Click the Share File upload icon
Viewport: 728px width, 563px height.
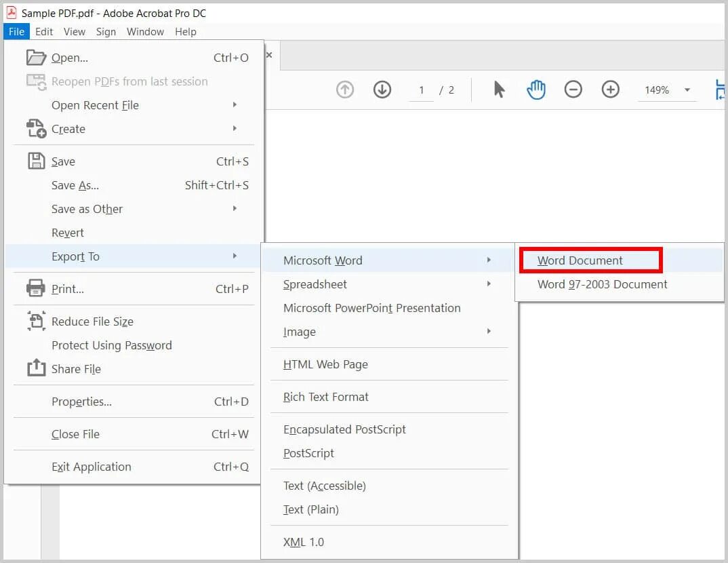pos(36,368)
